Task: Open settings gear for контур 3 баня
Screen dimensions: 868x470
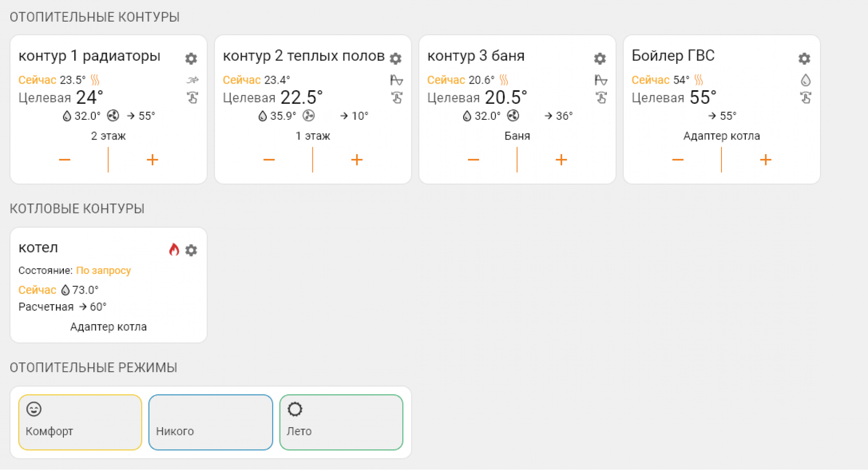Action: pyautogui.click(x=600, y=59)
